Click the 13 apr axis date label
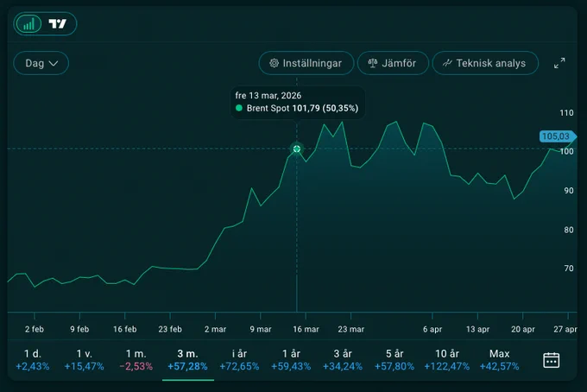 point(477,329)
